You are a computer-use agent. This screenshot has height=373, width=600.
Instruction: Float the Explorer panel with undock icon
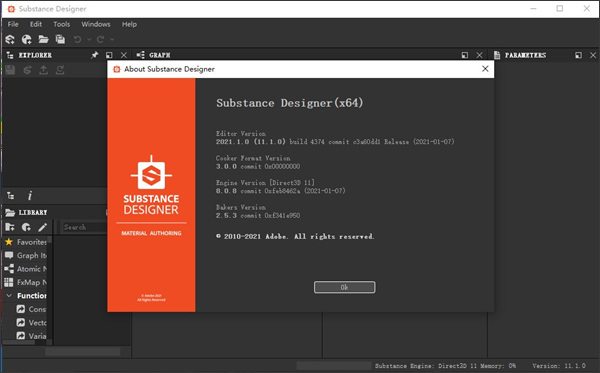click(x=109, y=55)
